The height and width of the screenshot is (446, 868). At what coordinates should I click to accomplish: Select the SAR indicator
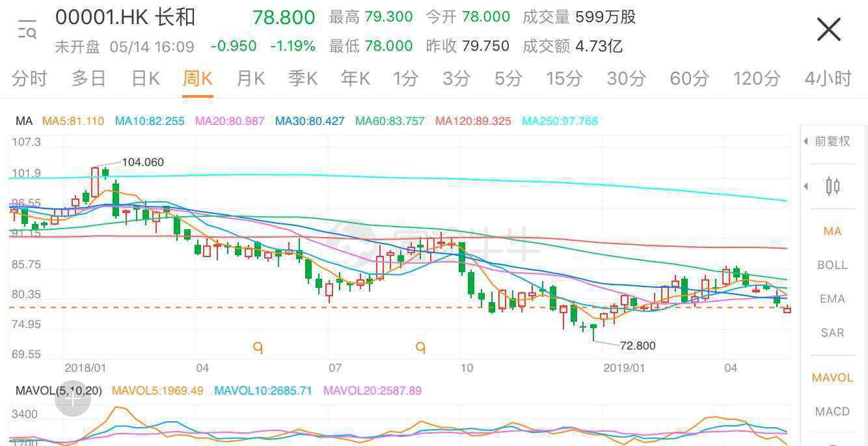(x=832, y=333)
